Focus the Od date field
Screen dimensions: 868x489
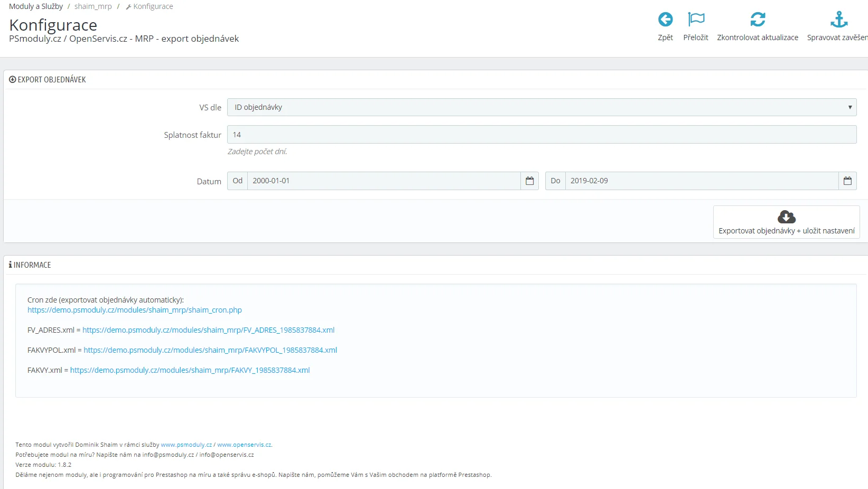(x=384, y=181)
